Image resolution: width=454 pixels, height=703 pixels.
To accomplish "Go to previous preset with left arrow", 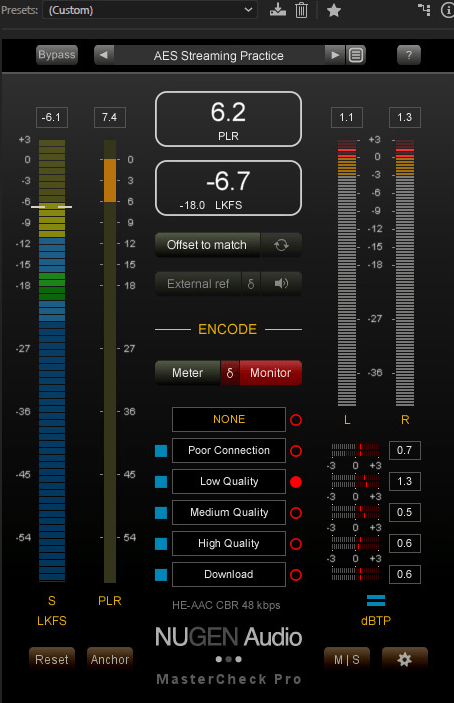I will pyautogui.click(x=104, y=55).
